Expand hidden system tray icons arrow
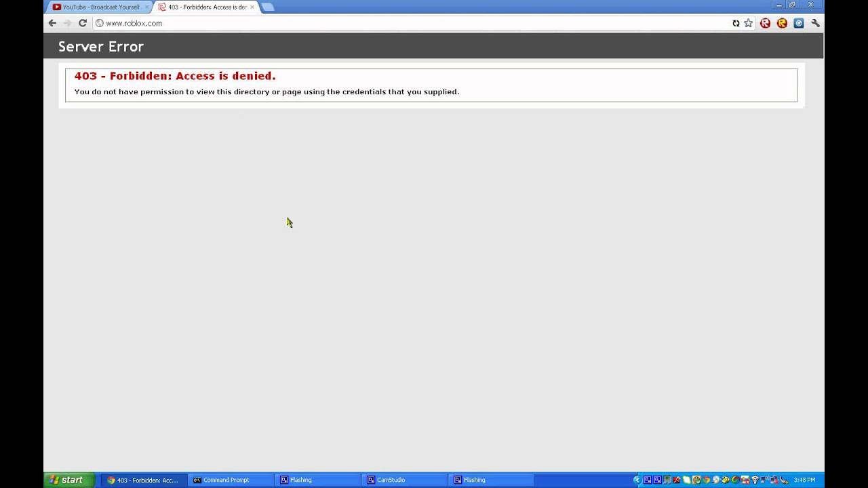Viewport: 868px width, 488px height. (637, 480)
